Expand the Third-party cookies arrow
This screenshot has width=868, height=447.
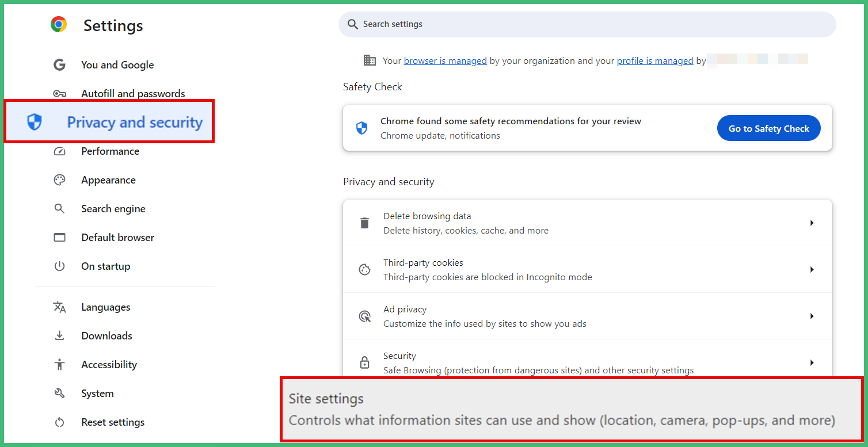(x=812, y=269)
